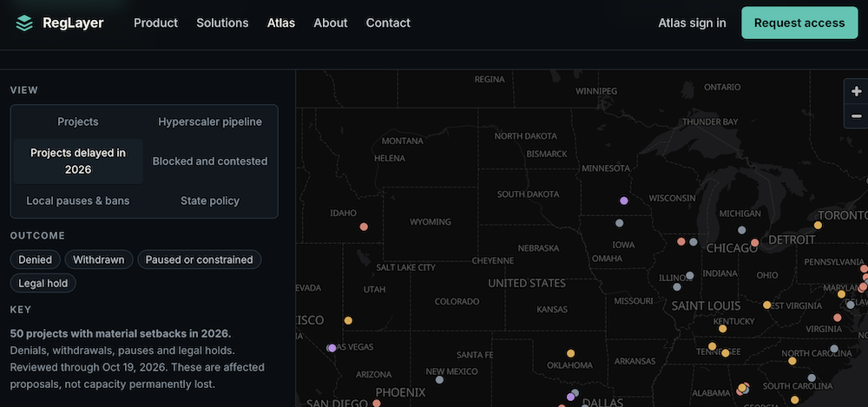Zoom out with the map minus button
The height and width of the screenshot is (407, 868).
click(x=857, y=115)
